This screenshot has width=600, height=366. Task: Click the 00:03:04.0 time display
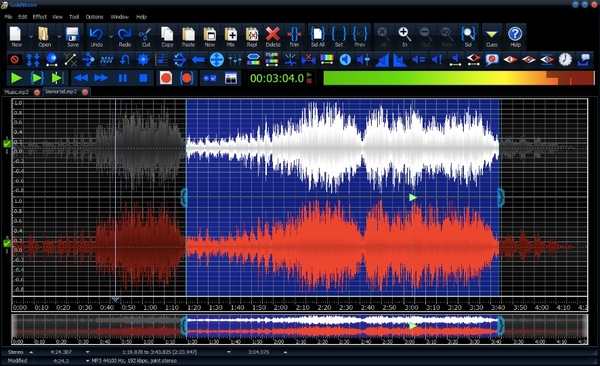[x=277, y=78]
